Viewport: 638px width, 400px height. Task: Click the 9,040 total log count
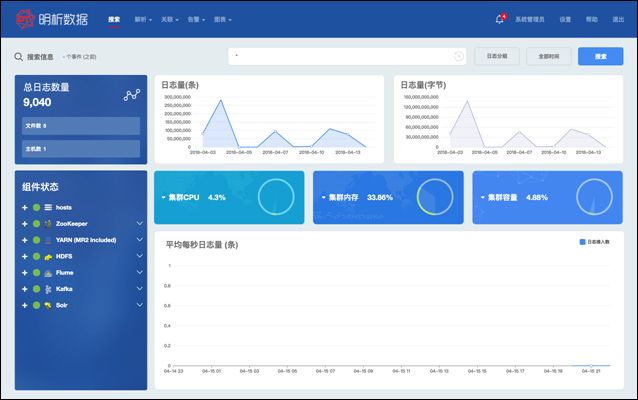pyautogui.click(x=37, y=102)
